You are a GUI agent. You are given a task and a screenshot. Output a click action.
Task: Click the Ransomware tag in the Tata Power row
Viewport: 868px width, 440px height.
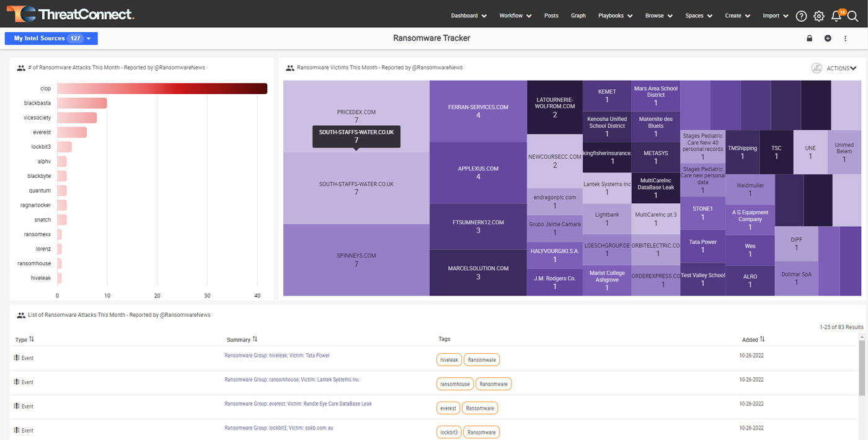pos(482,359)
